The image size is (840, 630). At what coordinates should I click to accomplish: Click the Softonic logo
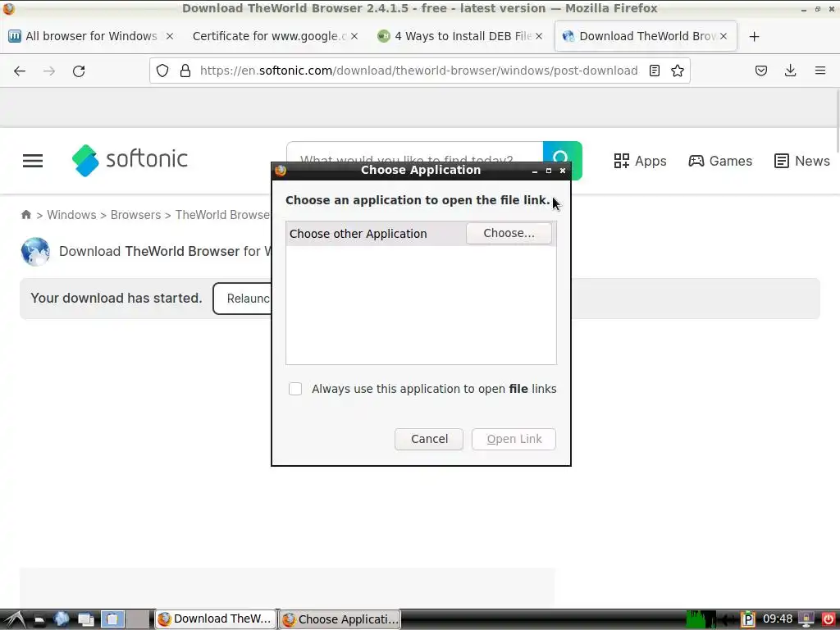[x=130, y=160]
